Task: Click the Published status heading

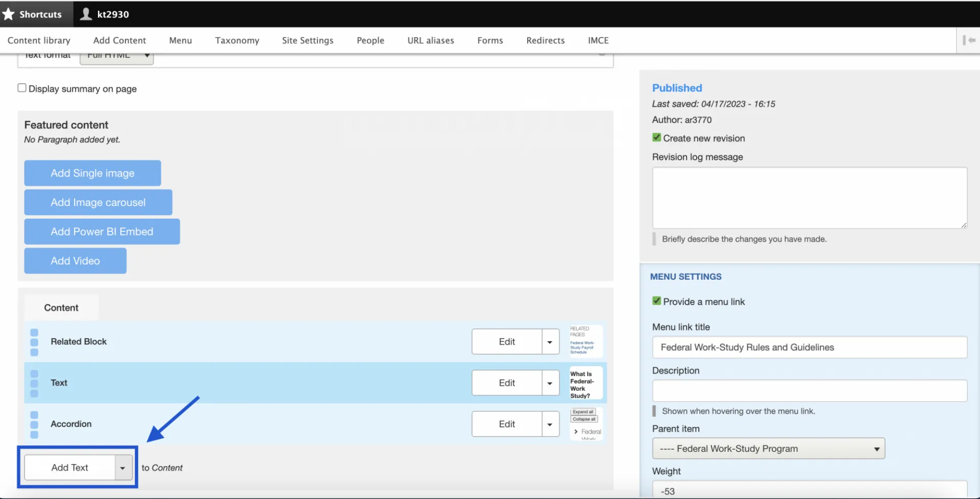Action: pos(677,88)
